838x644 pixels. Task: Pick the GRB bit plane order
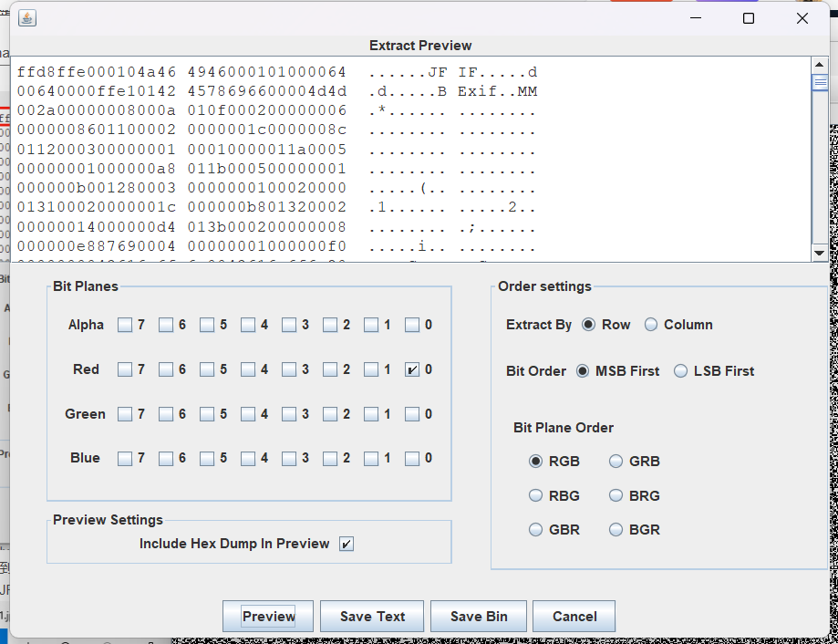coord(616,462)
